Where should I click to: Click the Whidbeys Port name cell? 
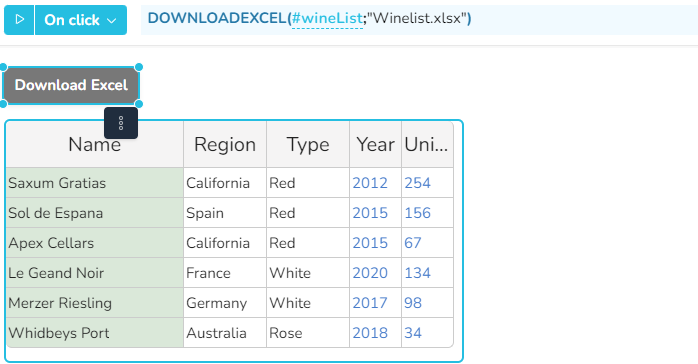tap(94, 333)
